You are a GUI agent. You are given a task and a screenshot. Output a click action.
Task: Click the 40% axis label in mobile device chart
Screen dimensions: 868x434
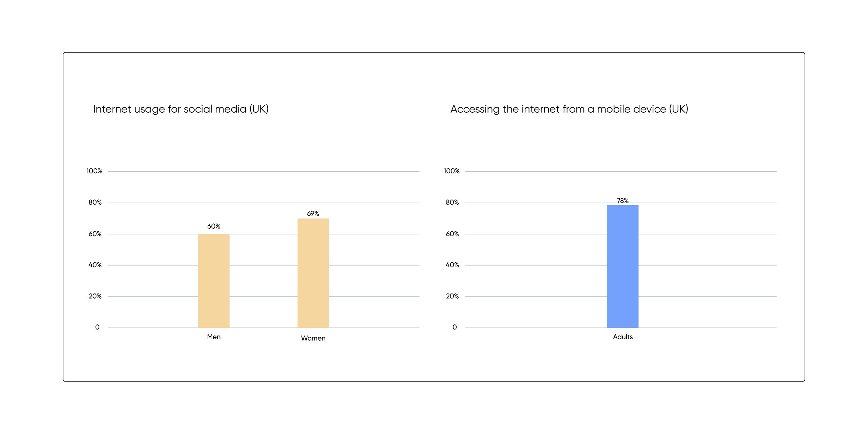[x=452, y=265]
